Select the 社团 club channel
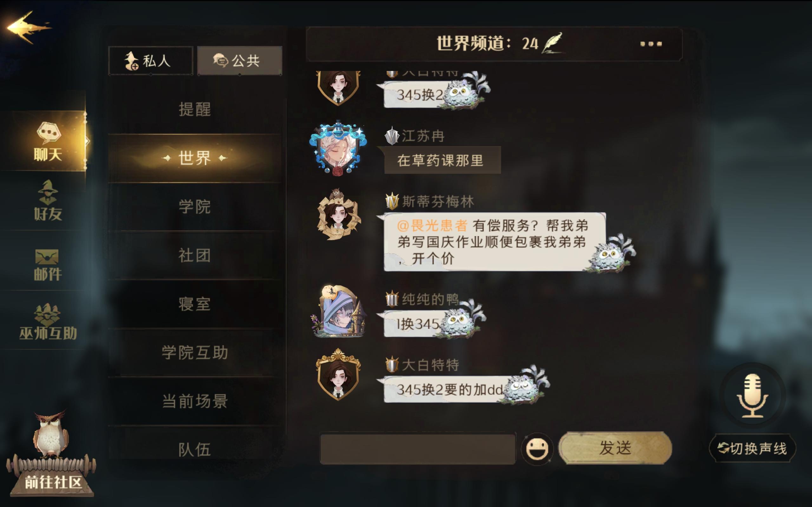Viewport: 812px width, 507px height. [x=195, y=255]
